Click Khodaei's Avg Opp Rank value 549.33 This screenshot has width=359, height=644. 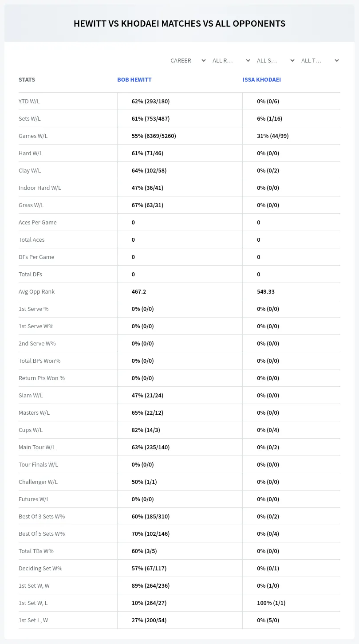point(266,291)
